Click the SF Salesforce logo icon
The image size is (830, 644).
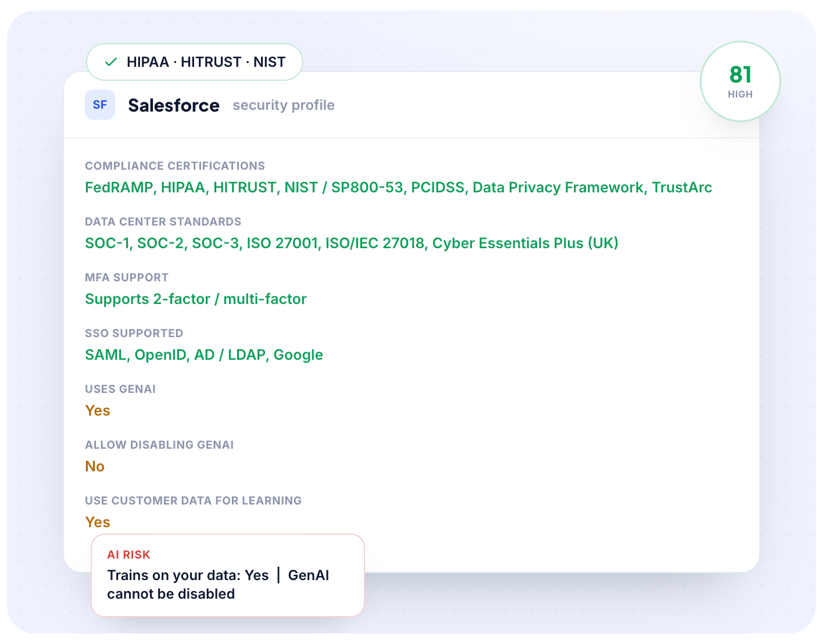100,105
